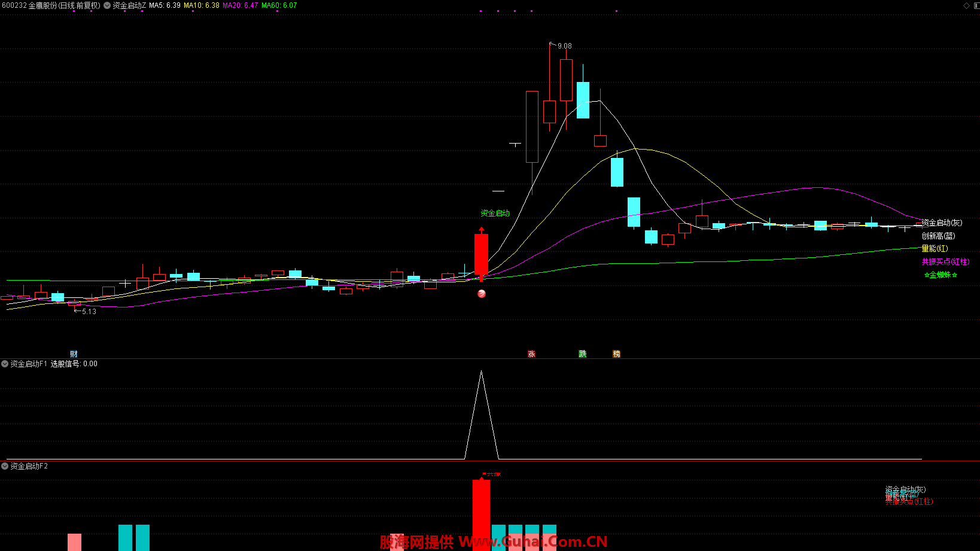Click the 资金启动(灰) legend in main chart
This screenshot has width=980, height=551.
pyautogui.click(x=942, y=223)
